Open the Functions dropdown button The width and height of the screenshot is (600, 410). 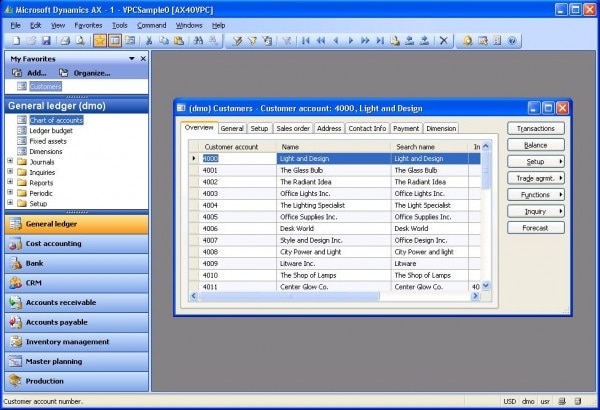pos(536,194)
